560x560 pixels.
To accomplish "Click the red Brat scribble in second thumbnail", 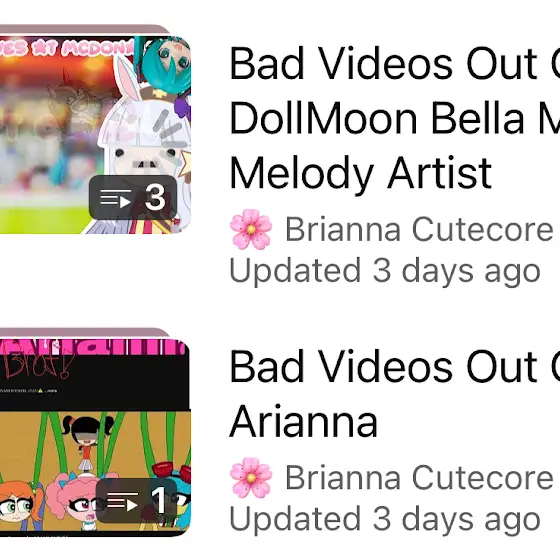I will [36, 364].
